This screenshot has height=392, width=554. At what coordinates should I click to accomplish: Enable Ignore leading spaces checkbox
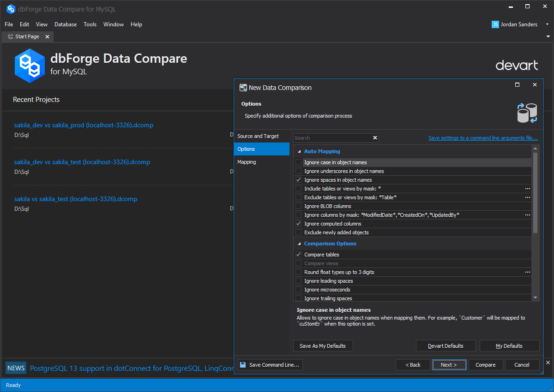(298, 281)
